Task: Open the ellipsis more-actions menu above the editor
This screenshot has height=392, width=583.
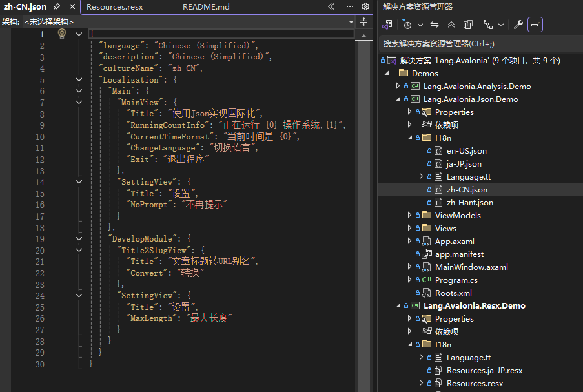Action: click(x=349, y=6)
